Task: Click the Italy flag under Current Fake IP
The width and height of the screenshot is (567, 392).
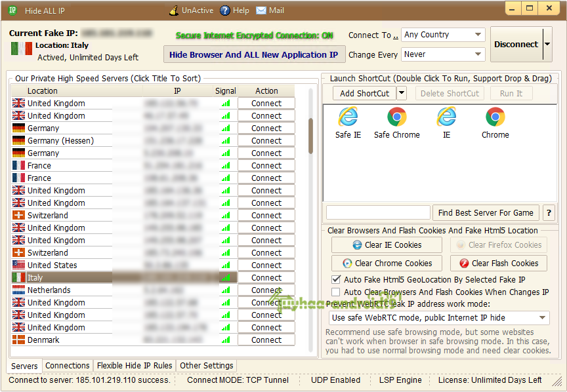Action: click(22, 49)
